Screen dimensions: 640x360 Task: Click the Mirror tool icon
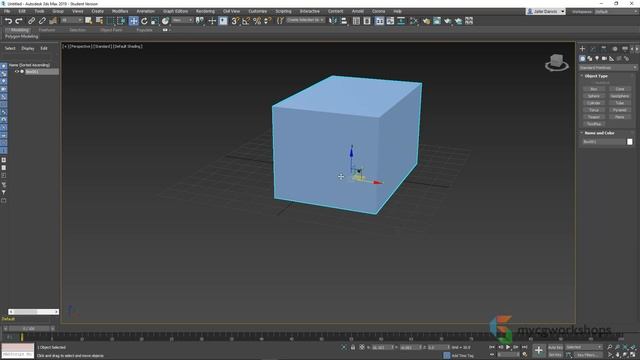pyautogui.click(x=333, y=21)
